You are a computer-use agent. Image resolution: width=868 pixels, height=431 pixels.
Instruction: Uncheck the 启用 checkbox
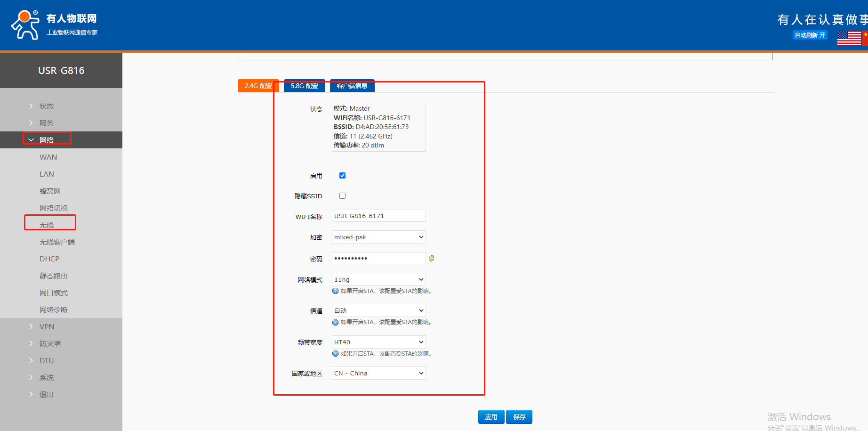click(x=342, y=175)
